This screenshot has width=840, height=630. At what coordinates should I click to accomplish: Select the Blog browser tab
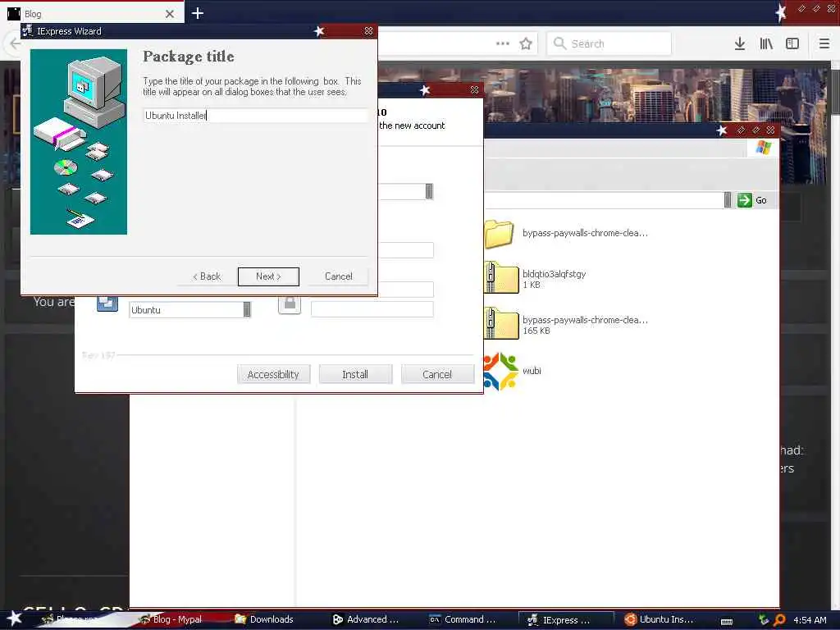92,13
